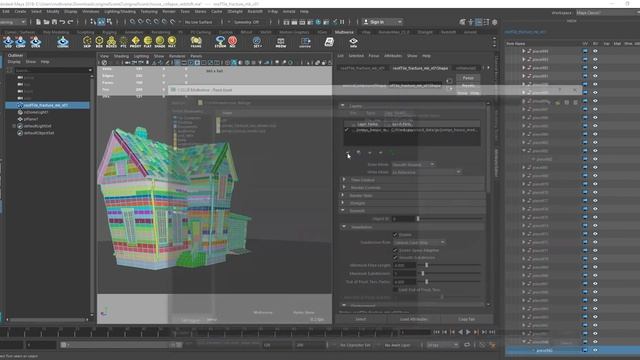Click the Save Scene icon
This screenshot has height=360, width=640.
tap(54, 22)
